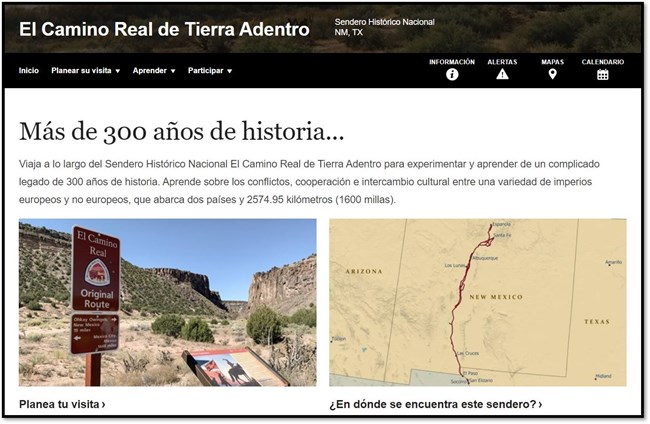The height and width of the screenshot is (424, 650).
Task: Click the CALENDARIO label text
Action: click(x=602, y=62)
